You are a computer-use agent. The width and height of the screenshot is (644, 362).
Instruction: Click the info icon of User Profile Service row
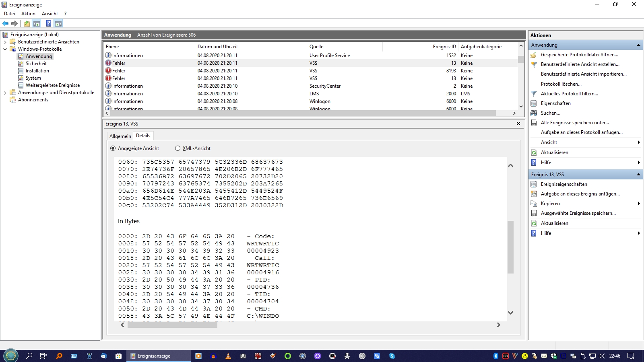(x=108, y=55)
